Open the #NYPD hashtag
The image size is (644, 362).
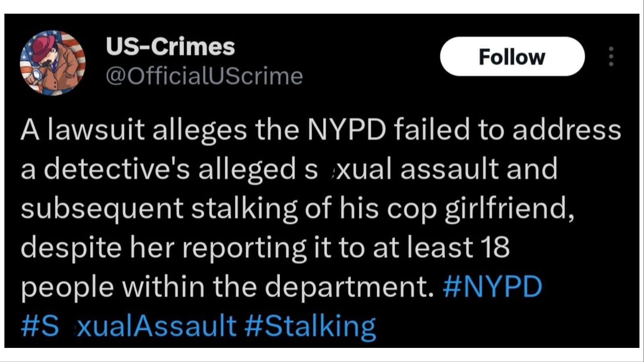coord(492,286)
